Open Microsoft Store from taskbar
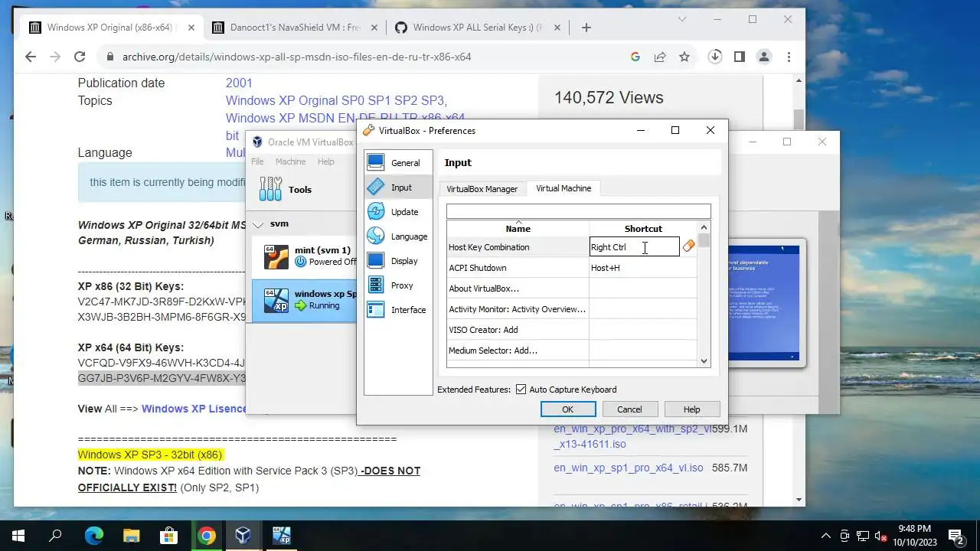980x551 pixels. [x=168, y=536]
